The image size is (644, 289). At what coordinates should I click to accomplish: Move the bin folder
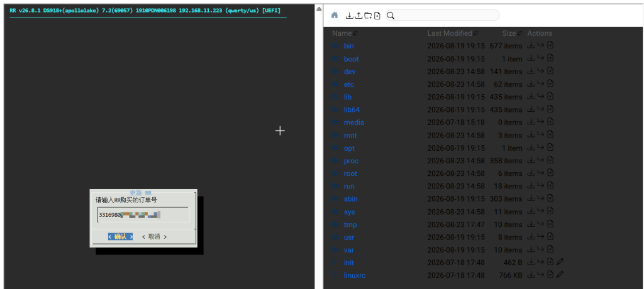540,45
